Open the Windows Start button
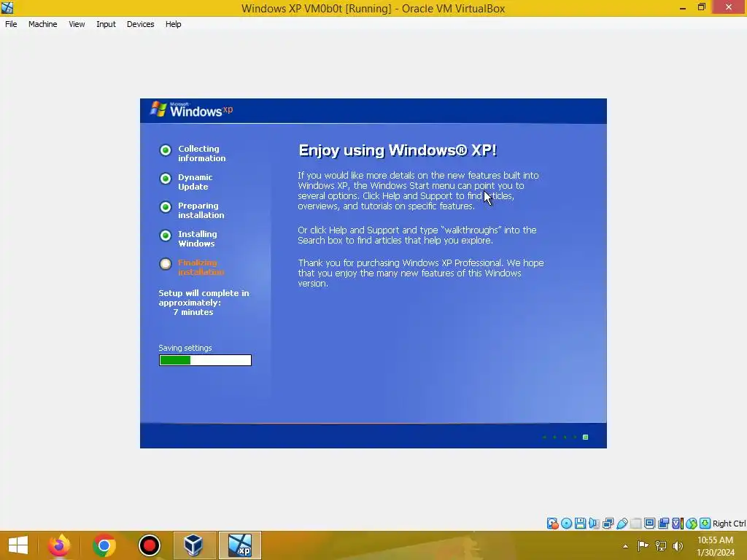 pyautogui.click(x=18, y=545)
